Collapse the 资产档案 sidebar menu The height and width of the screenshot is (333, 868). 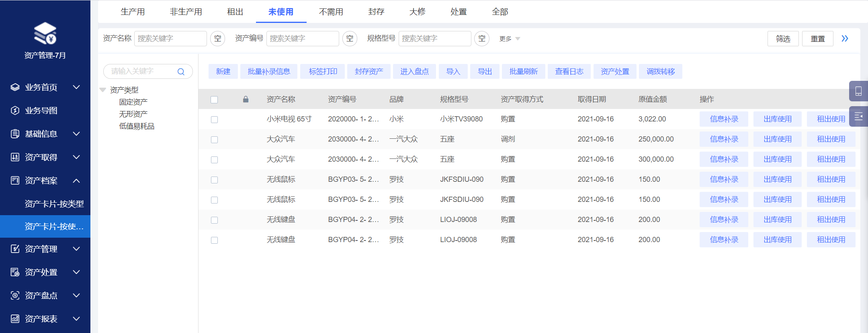tap(76, 181)
